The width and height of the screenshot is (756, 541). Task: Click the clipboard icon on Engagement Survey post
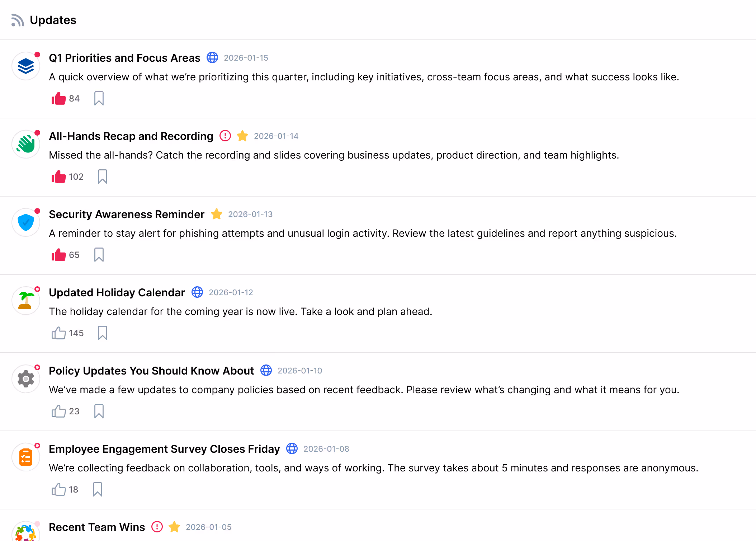(x=25, y=457)
